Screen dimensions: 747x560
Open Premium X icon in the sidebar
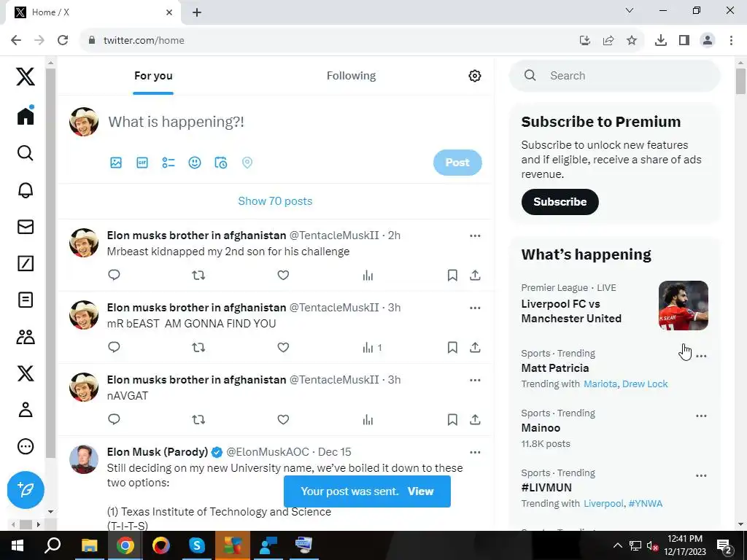click(x=26, y=373)
